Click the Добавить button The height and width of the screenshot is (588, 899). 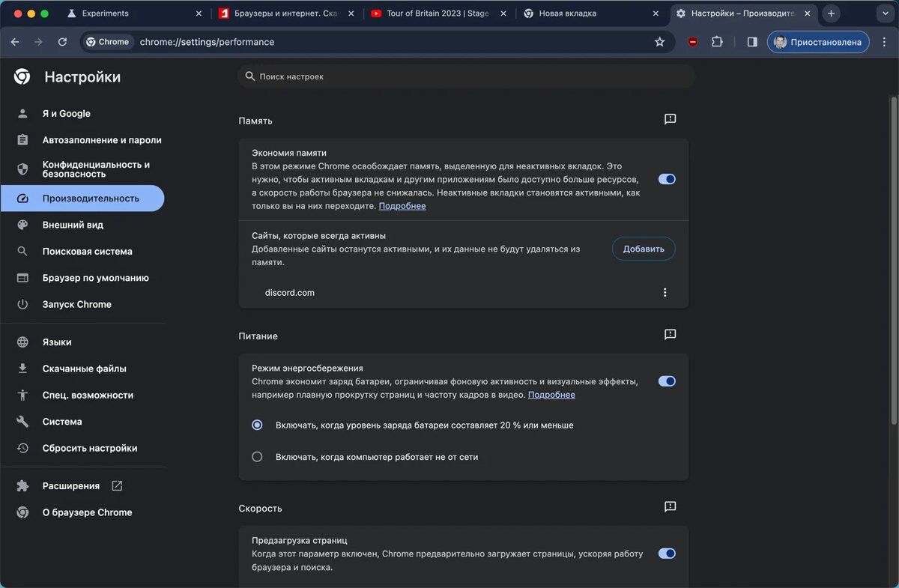(644, 249)
